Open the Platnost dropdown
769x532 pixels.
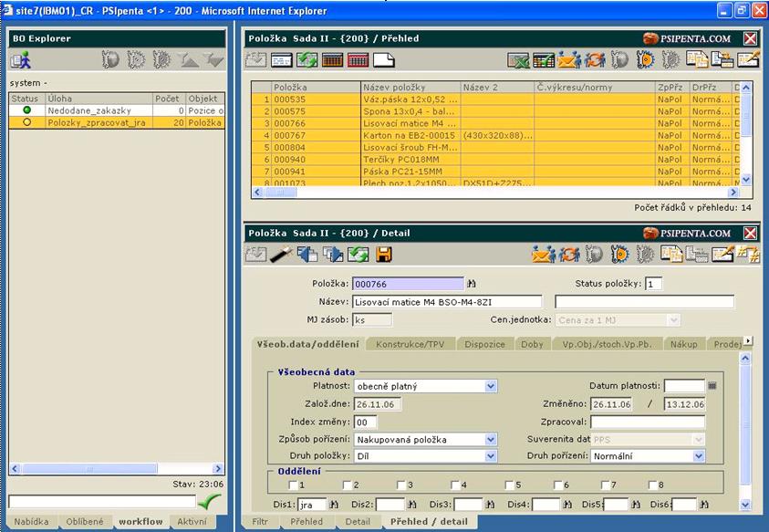point(491,386)
